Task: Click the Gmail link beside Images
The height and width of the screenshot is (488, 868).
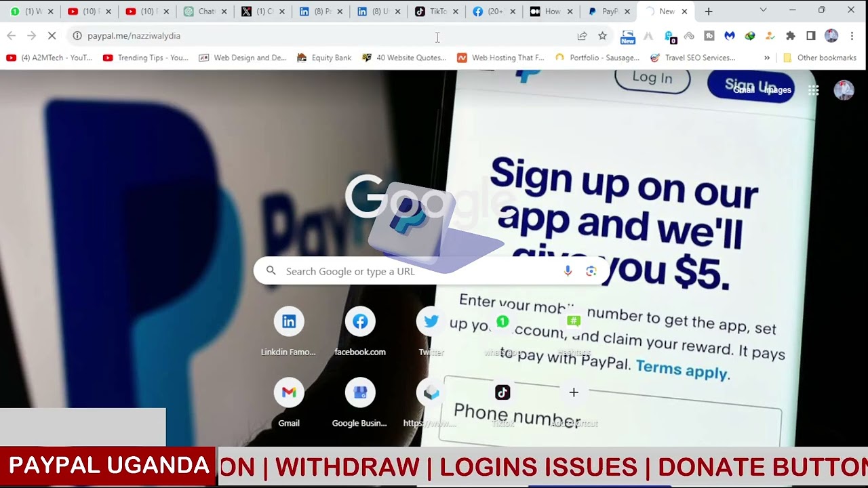Action: click(744, 90)
